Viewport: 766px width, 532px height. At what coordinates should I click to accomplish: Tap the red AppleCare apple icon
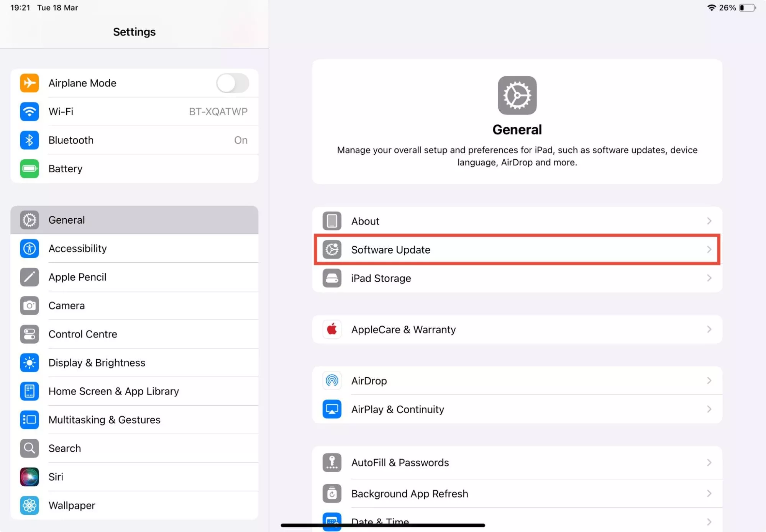[332, 329]
